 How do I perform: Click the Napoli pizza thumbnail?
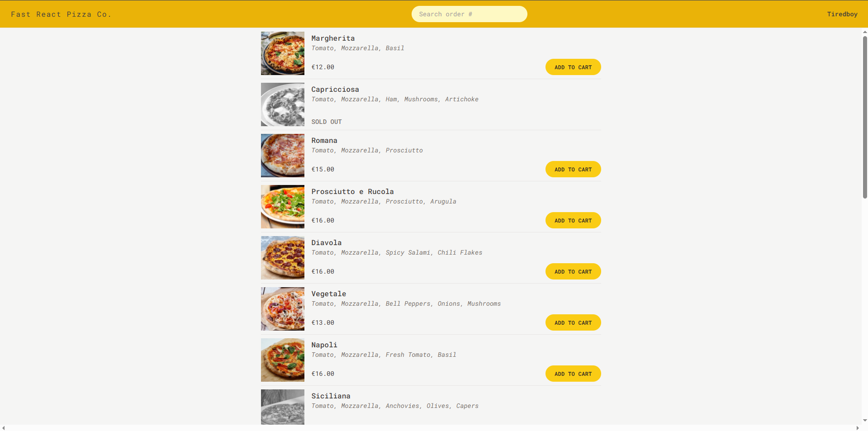point(282,360)
